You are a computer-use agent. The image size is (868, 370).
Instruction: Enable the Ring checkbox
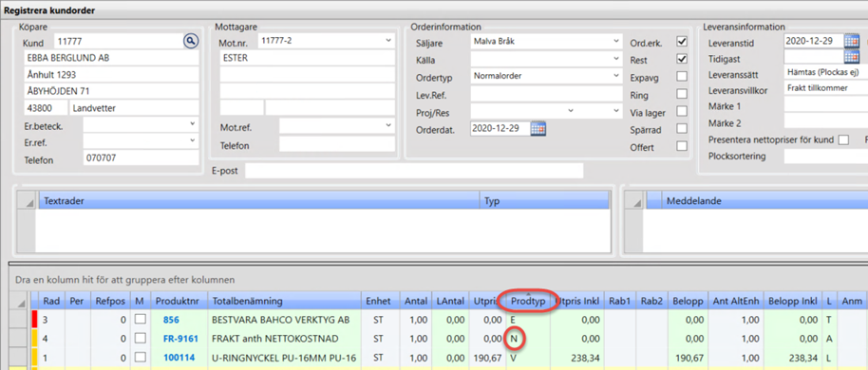[682, 94]
